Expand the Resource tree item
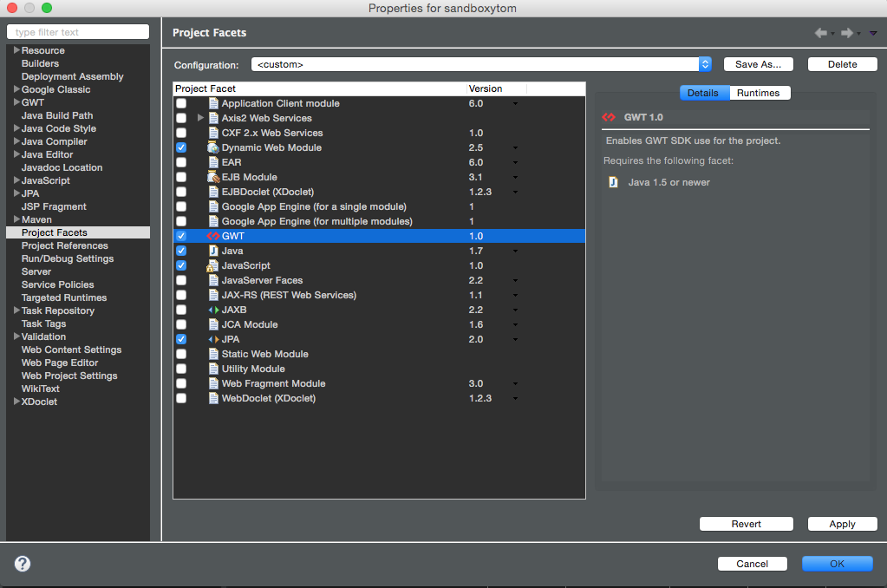The image size is (887, 588). (x=16, y=50)
